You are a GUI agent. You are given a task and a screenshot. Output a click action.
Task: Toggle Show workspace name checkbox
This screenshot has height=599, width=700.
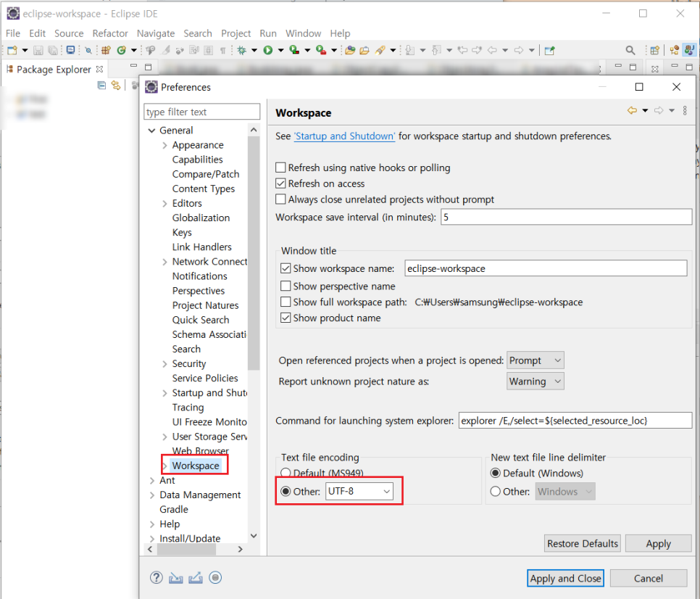tap(286, 268)
